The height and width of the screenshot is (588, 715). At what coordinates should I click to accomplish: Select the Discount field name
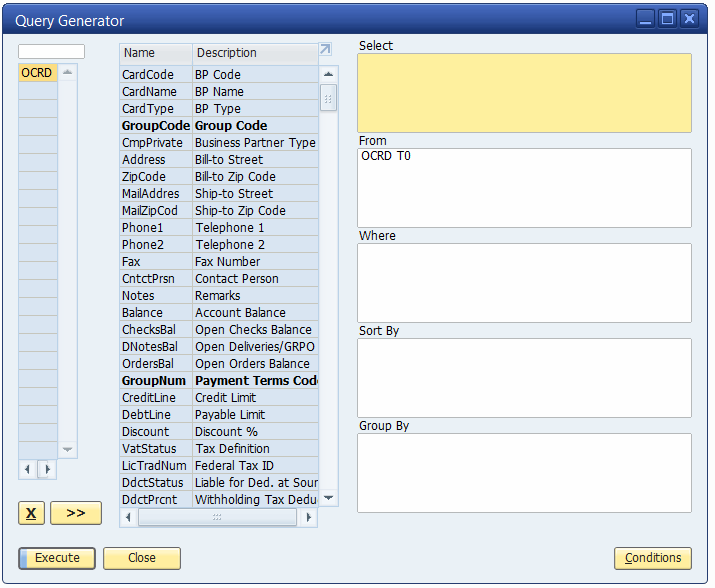[x=156, y=432]
